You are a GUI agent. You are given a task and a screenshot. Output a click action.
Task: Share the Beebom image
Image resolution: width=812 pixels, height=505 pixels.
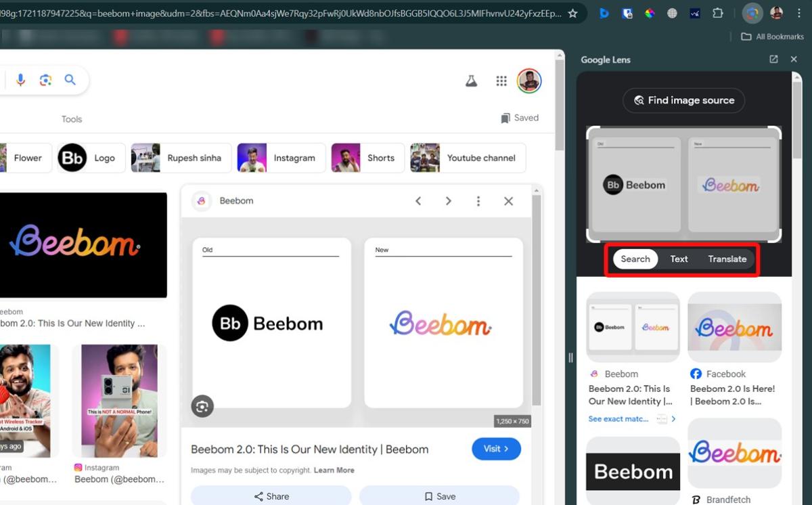[271, 496]
